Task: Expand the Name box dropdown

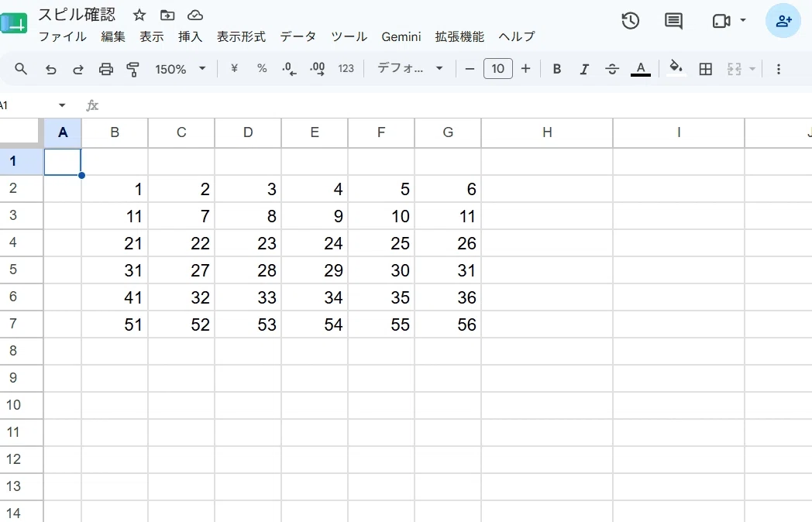Action: (62, 105)
